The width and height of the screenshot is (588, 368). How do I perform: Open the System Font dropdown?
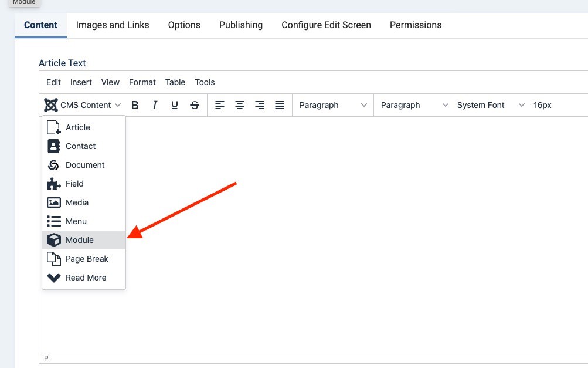coord(490,105)
